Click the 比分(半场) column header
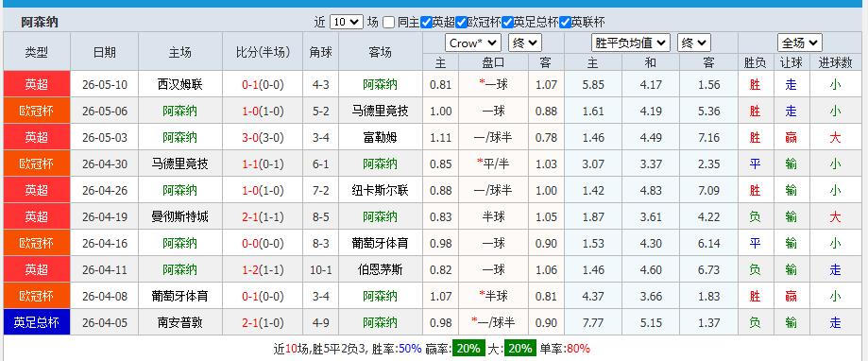Screen dimensions: 868x361 [263, 53]
